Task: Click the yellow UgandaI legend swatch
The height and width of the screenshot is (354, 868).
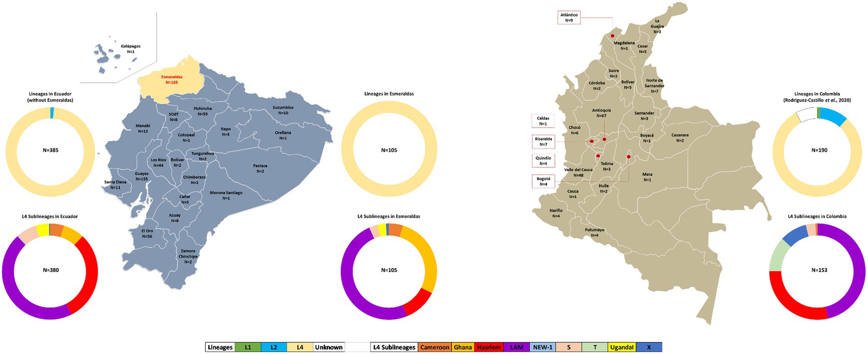Action: pyautogui.click(x=622, y=347)
